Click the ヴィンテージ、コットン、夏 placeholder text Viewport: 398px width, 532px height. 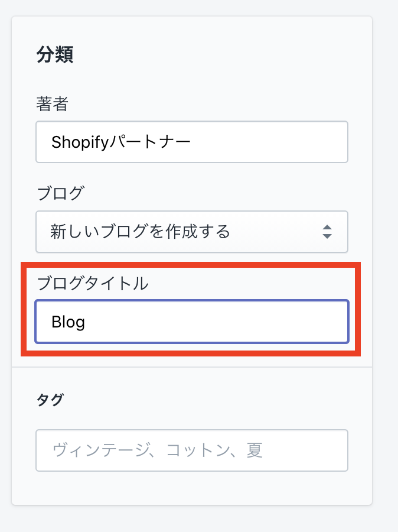pos(157,450)
